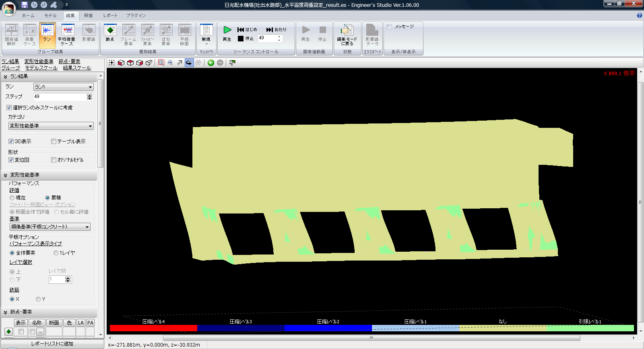Open the レポート ribbon tab

pos(110,15)
